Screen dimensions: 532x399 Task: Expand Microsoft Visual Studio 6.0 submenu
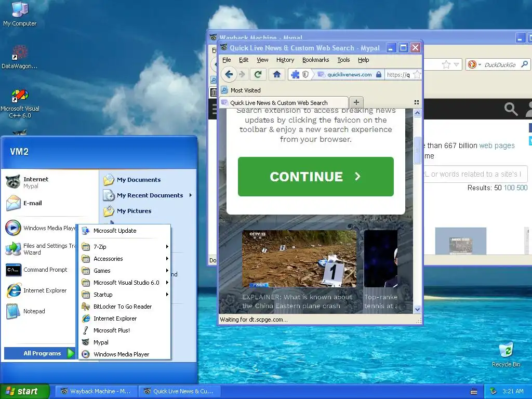[125, 282]
